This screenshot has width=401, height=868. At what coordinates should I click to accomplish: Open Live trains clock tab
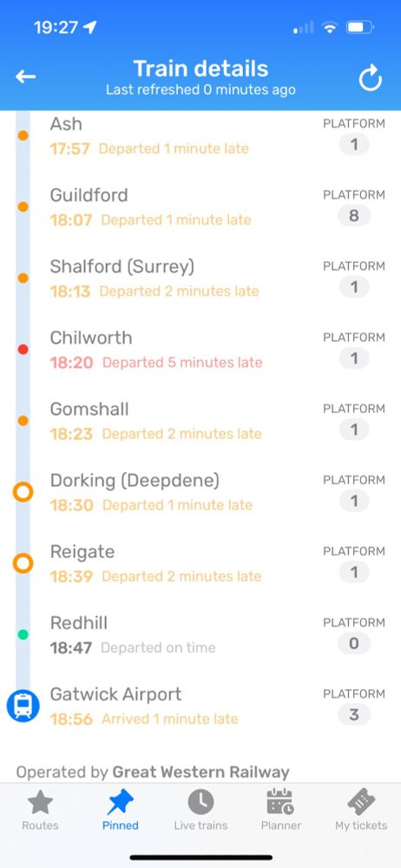click(200, 810)
